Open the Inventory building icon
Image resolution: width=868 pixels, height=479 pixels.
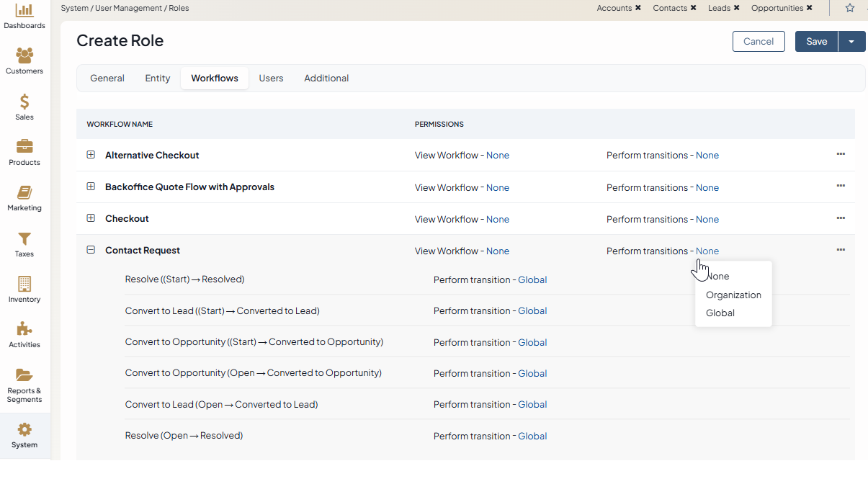[24, 285]
